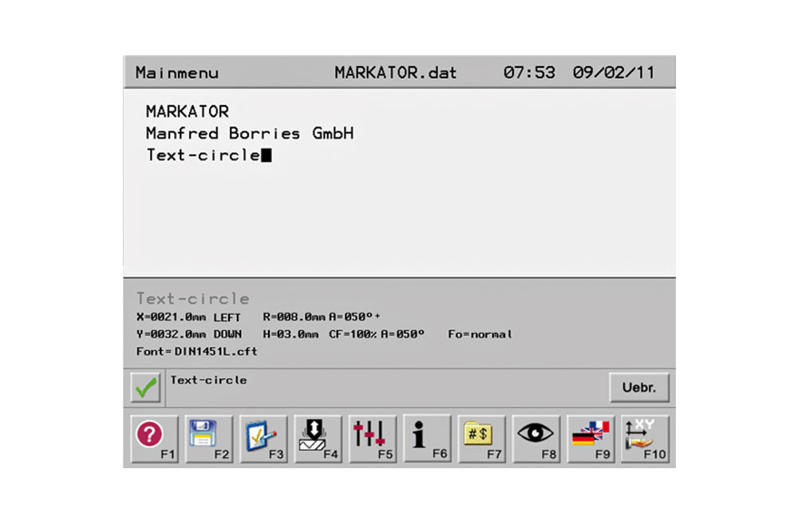Viewport: 798px width, 532px height.
Task: Click the X=0021.0mm LEFT position parameter
Action: pyautogui.click(x=188, y=317)
